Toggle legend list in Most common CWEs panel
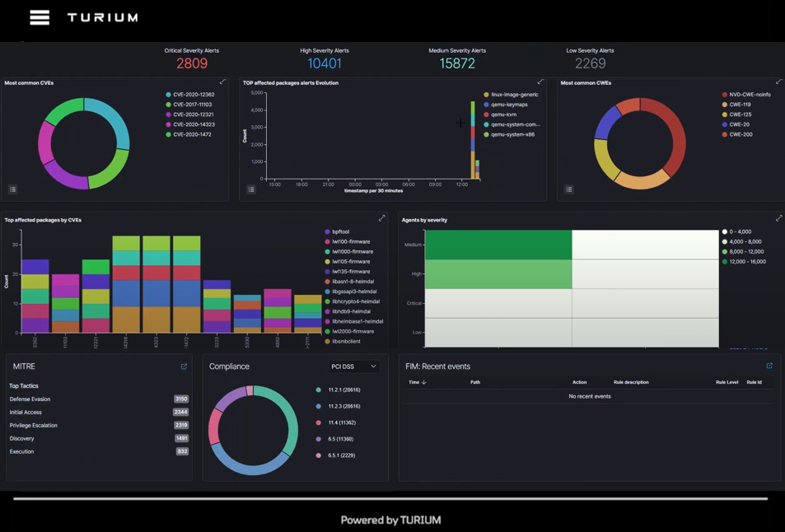Image resolution: width=785 pixels, height=532 pixels. (569, 189)
